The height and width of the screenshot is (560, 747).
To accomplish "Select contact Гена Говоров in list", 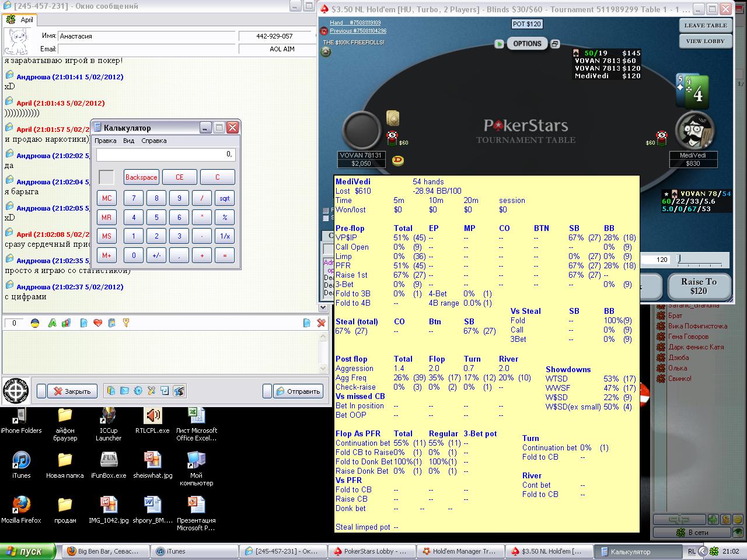I will click(x=688, y=337).
